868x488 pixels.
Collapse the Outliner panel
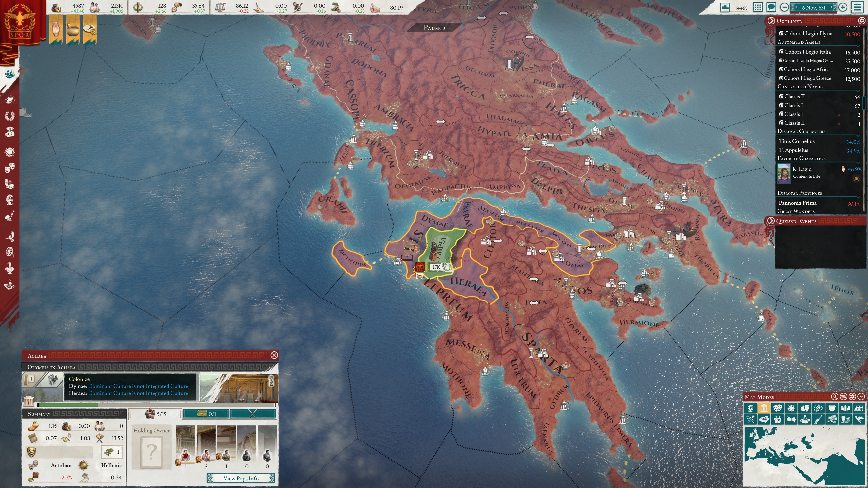(x=771, y=21)
